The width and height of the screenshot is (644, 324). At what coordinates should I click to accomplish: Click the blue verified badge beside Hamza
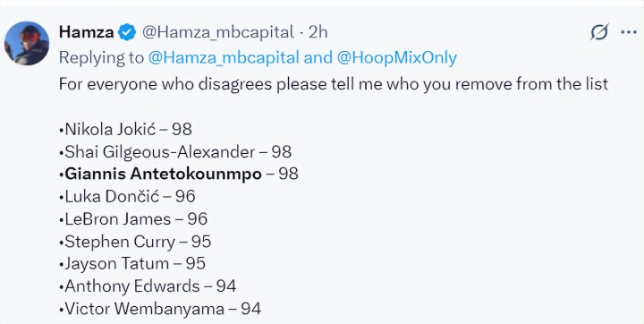pos(127,32)
